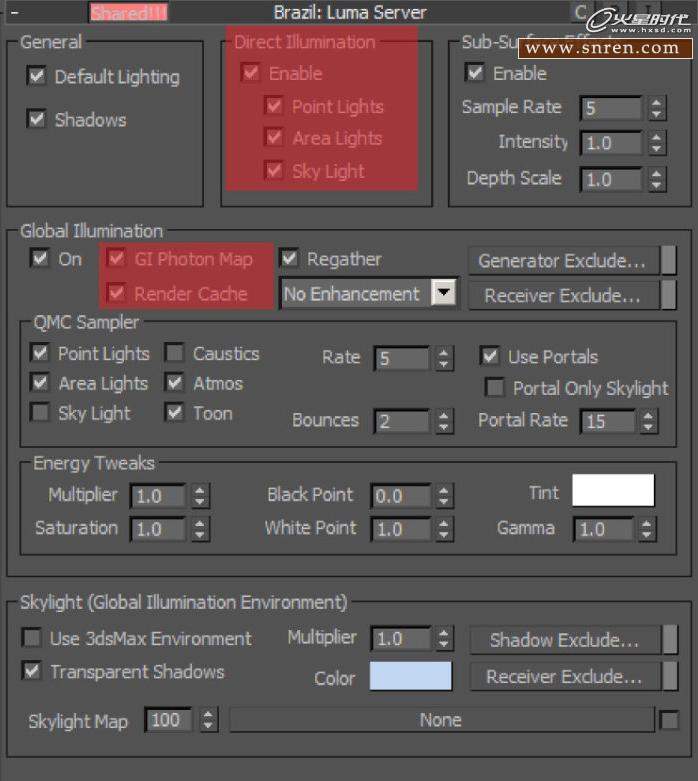Toggle GI Photon Map checkbox
The height and width of the screenshot is (781, 698).
tap(117, 259)
